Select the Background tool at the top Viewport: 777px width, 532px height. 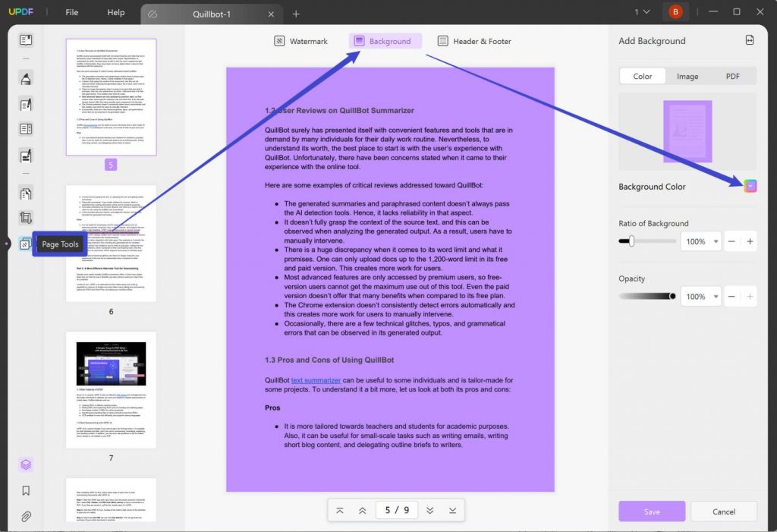point(385,41)
